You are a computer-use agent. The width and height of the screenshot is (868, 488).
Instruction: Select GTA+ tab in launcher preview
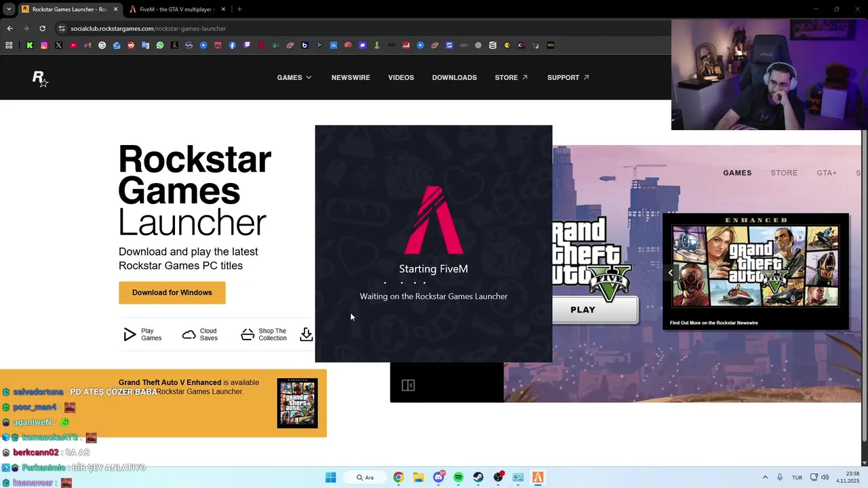tap(827, 173)
